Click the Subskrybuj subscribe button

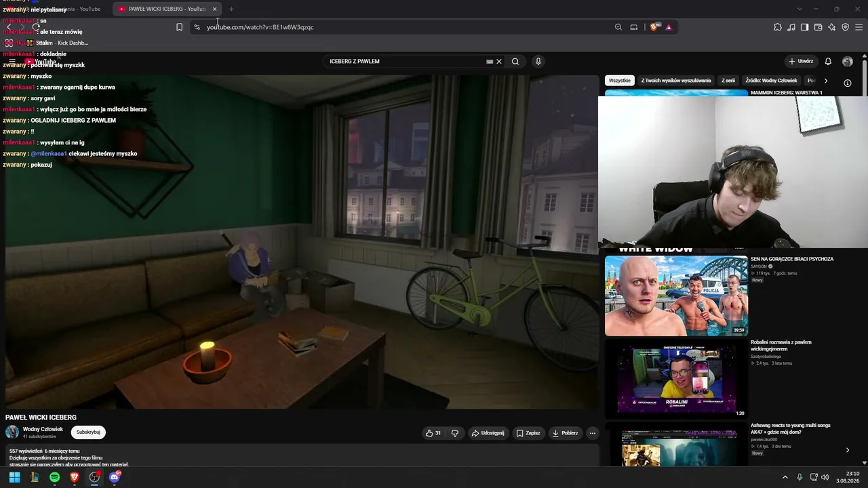tap(88, 432)
